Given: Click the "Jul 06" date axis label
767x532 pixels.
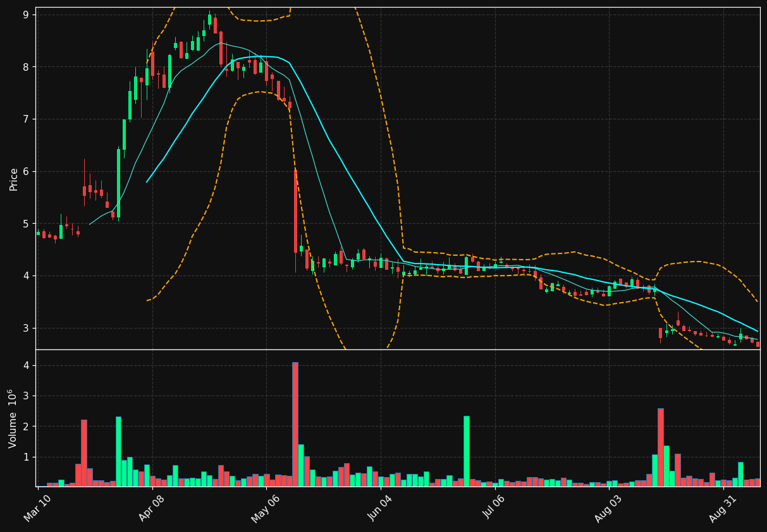Looking at the screenshot, I should 494,508.
